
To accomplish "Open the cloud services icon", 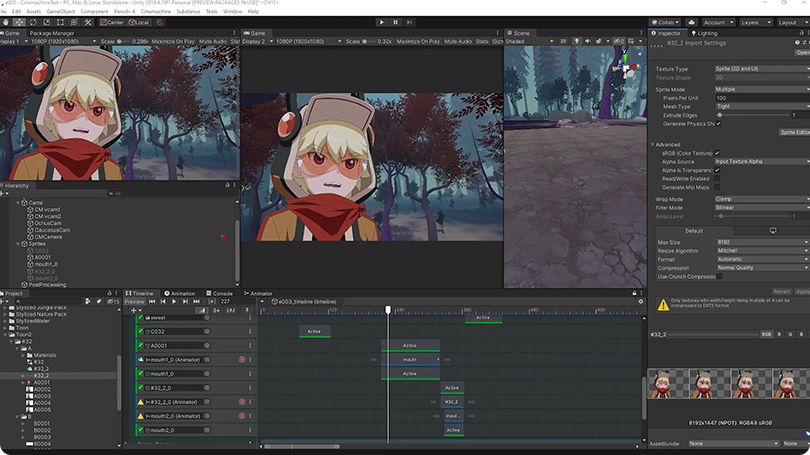I will point(691,22).
